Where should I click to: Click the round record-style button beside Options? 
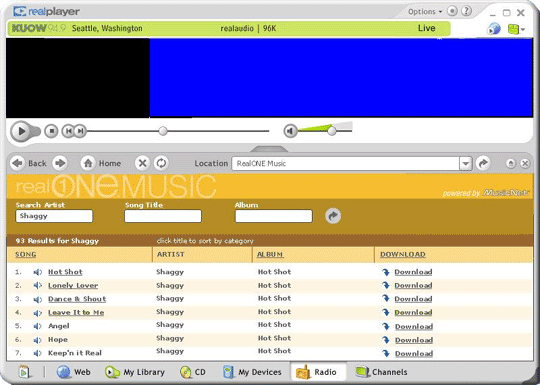coord(452,11)
